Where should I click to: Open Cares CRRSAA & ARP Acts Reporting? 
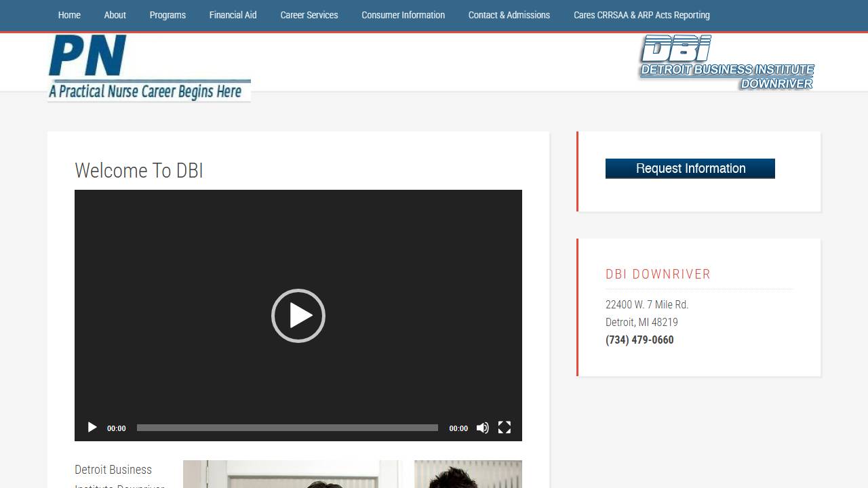click(x=642, y=15)
